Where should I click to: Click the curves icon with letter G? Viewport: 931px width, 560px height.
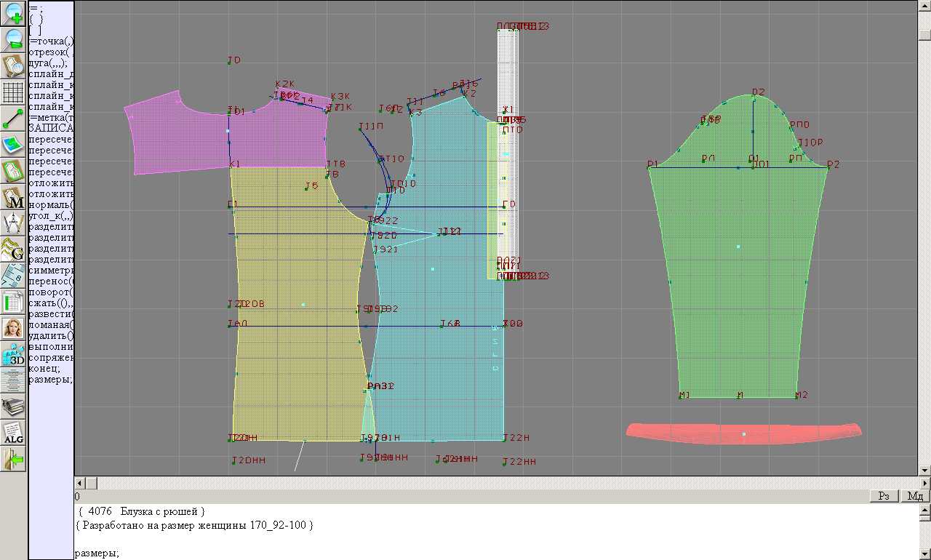tap(13, 249)
